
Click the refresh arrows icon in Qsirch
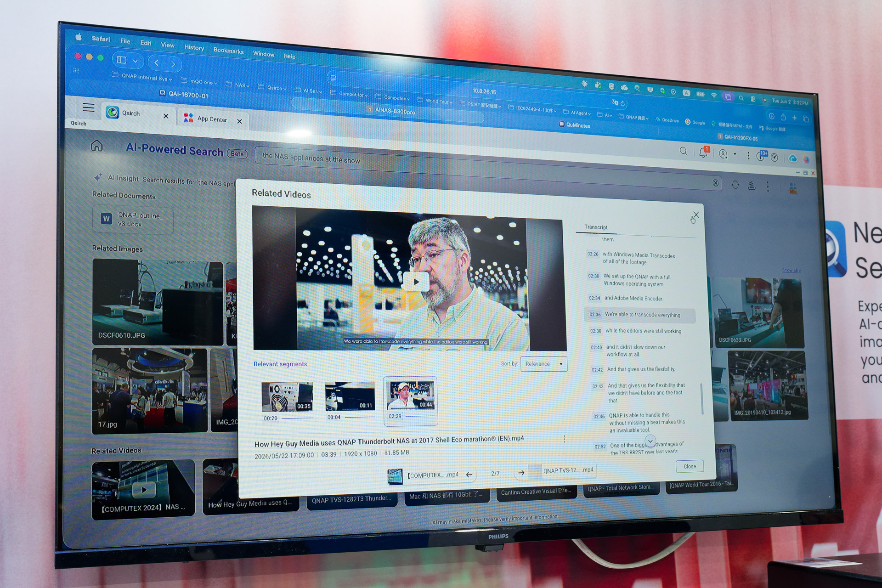[x=735, y=185]
